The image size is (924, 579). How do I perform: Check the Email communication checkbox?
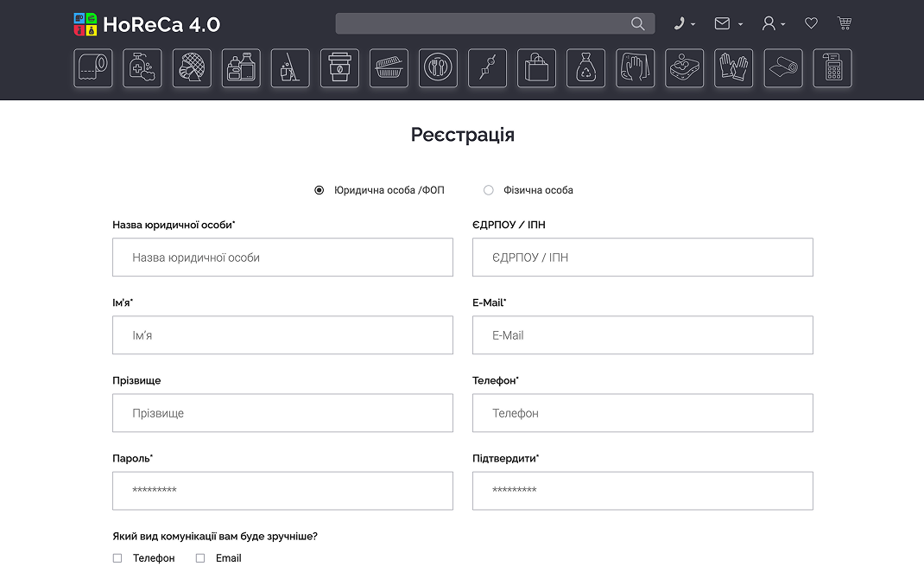tap(200, 558)
